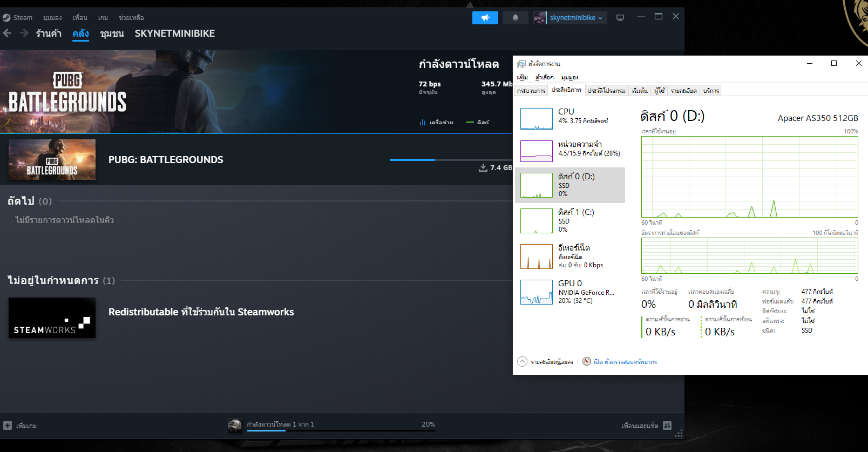Open the แฟ้ม menu in Task Manager
This screenshot has width=868, height=452.
click(x=522, y=77)
